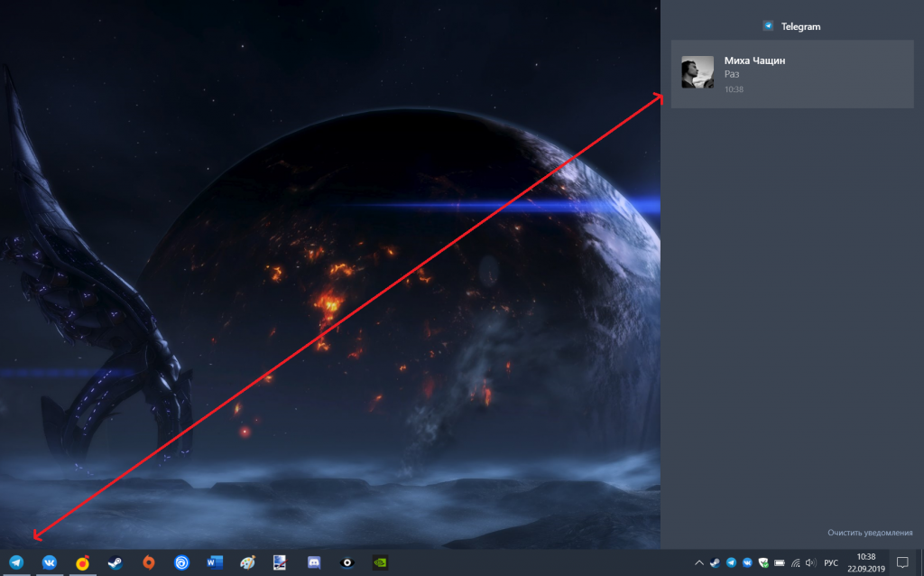Open Uplay (Ubisoft) taskbar icon
Viewport: 924px width, 576px height.
tap(181, 562)
